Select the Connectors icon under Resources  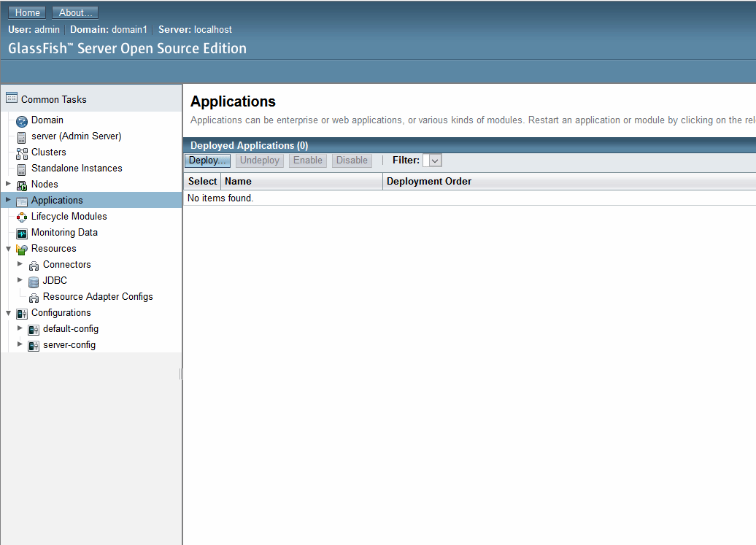click(34, 264)
